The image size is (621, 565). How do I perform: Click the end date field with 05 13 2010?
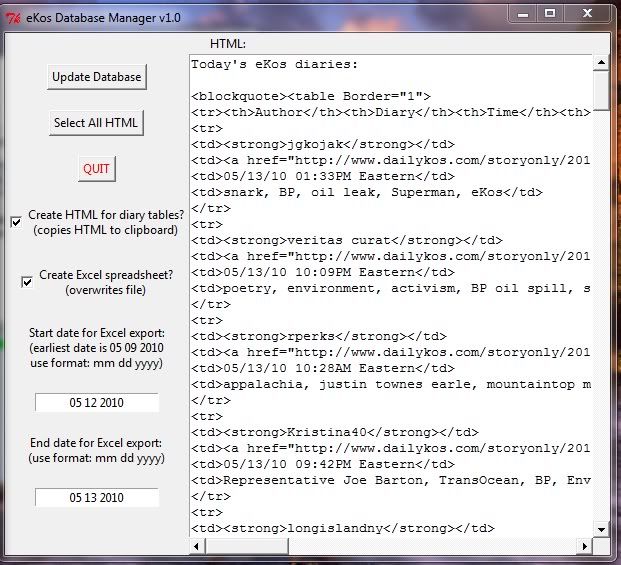pyautogui.click(x=97, y=497)
